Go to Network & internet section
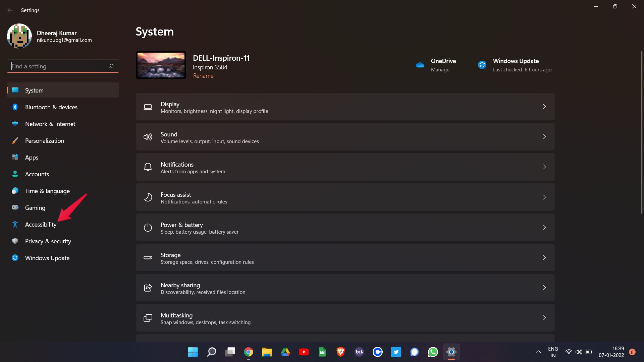 tap(50, 124)
